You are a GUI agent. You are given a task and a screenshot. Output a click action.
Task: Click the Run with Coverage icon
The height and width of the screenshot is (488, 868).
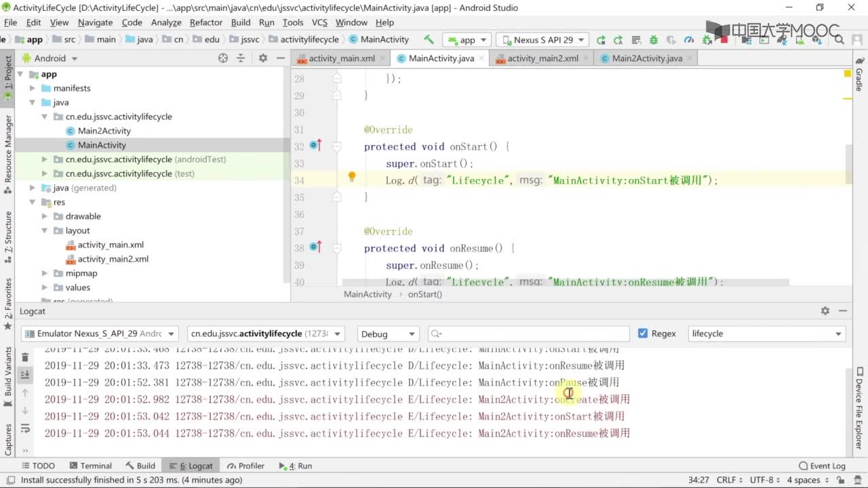point(671,40)
